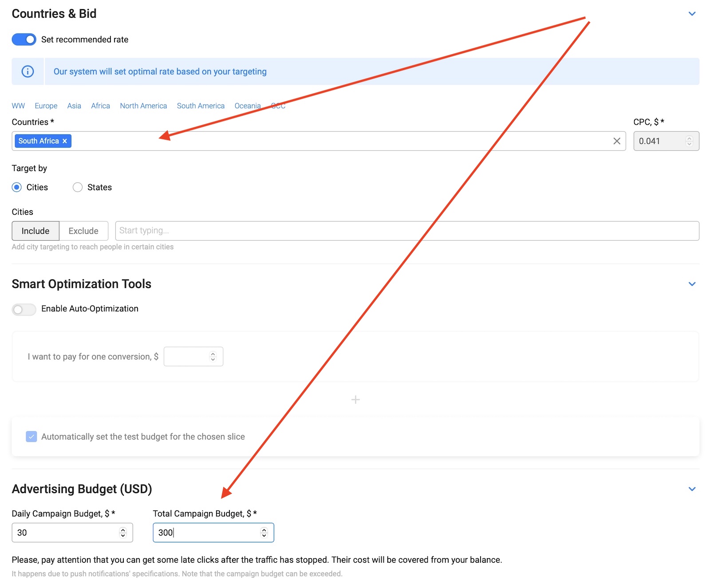Uncheck automatically set test budget checkbox
710x588 pixels.
[32, 437]
